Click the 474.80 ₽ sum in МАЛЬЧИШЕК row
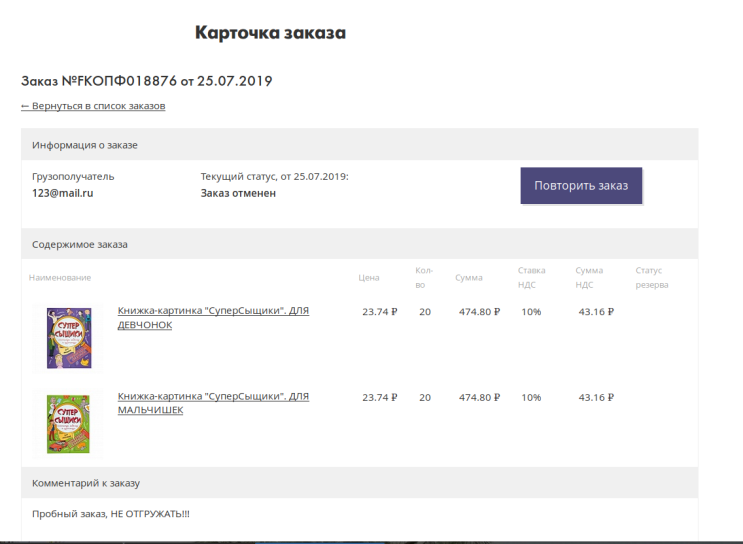Screen dimensions: 743x544 pyautogui.click(x=479, y=398)
